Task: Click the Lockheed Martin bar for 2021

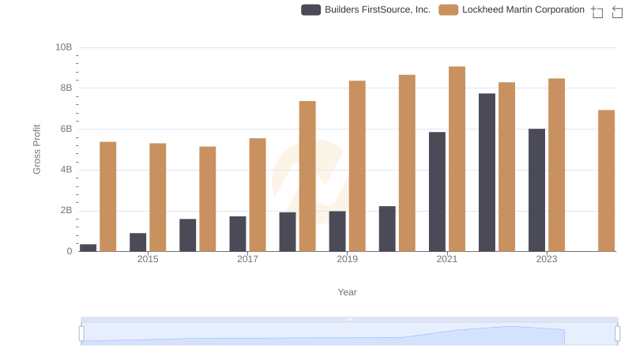Action: pos(457,159)
